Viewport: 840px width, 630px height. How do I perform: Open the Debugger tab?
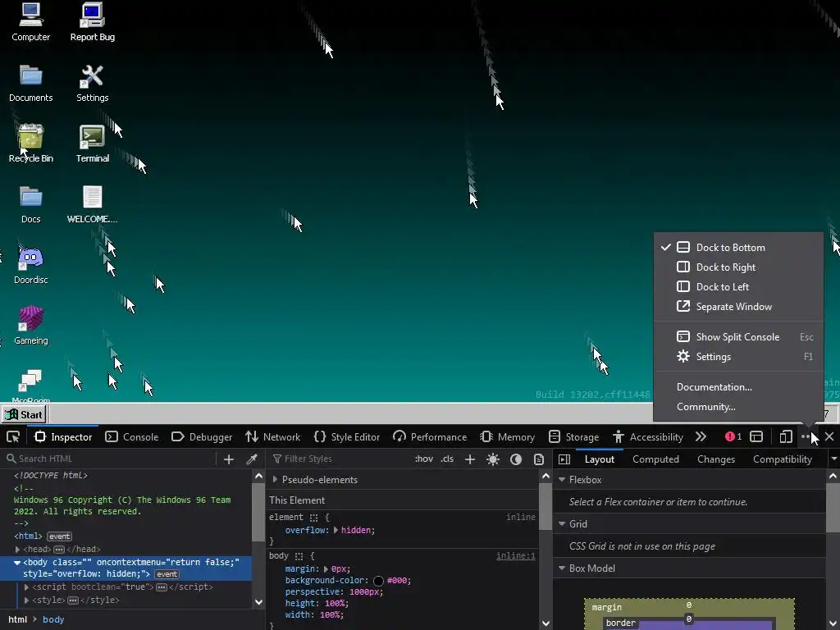[x=202, y=436]
